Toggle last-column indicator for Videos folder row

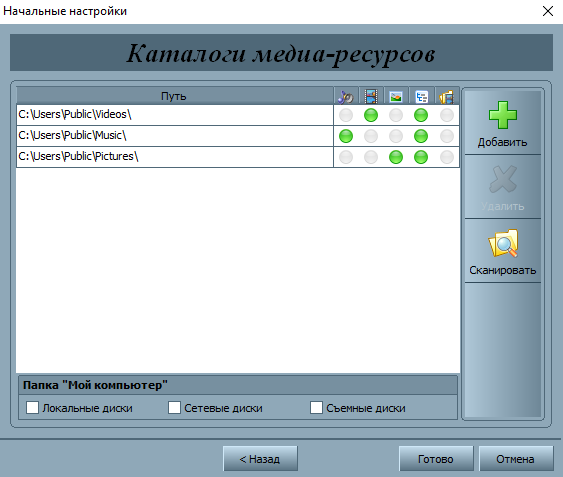coord(447,115)
